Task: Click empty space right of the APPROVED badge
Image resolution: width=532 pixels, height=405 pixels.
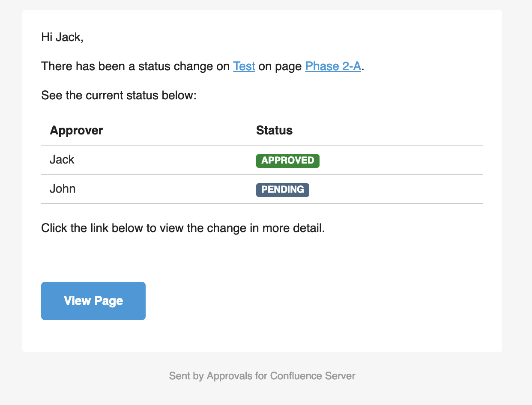Action: [x=398, y=161]
